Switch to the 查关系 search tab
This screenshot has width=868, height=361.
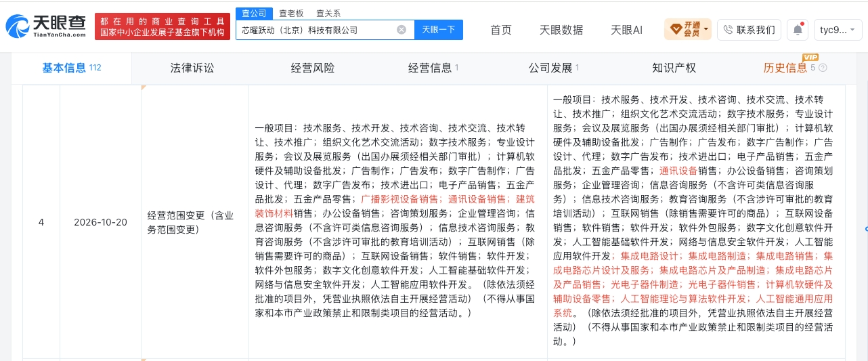coord(328,13)
